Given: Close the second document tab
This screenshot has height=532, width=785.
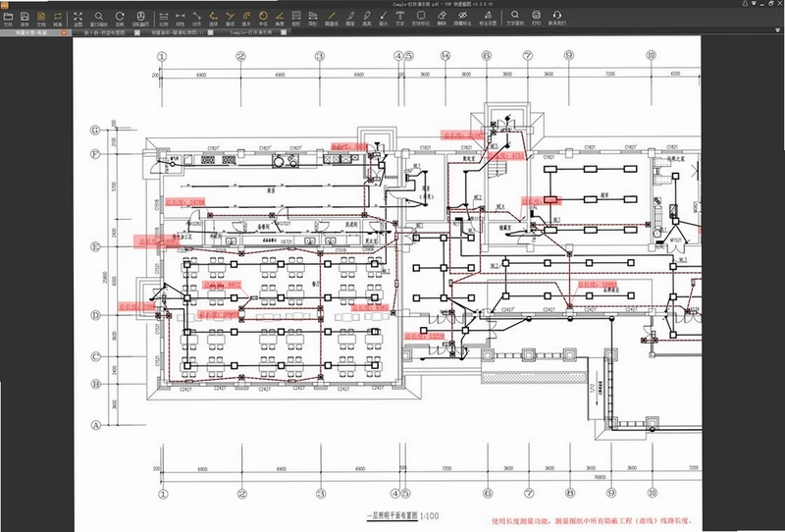Looking at the screenshot, I should tap(136, 32).
